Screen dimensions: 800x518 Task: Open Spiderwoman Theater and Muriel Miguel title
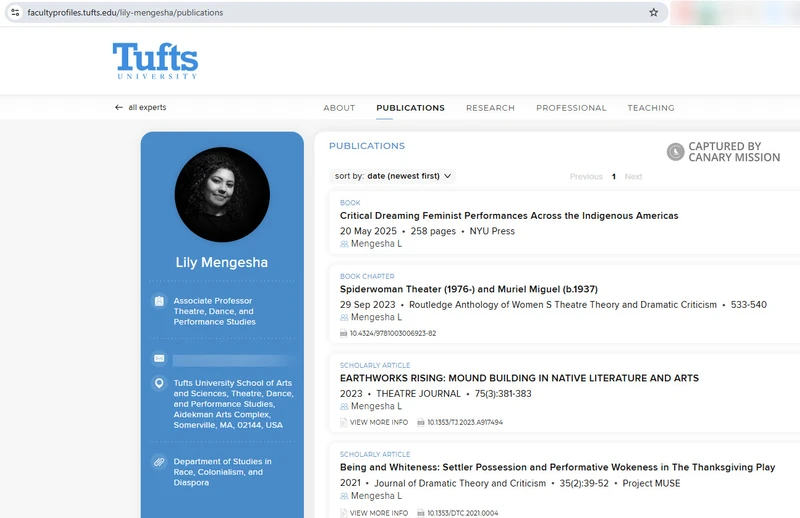point(469,289)
